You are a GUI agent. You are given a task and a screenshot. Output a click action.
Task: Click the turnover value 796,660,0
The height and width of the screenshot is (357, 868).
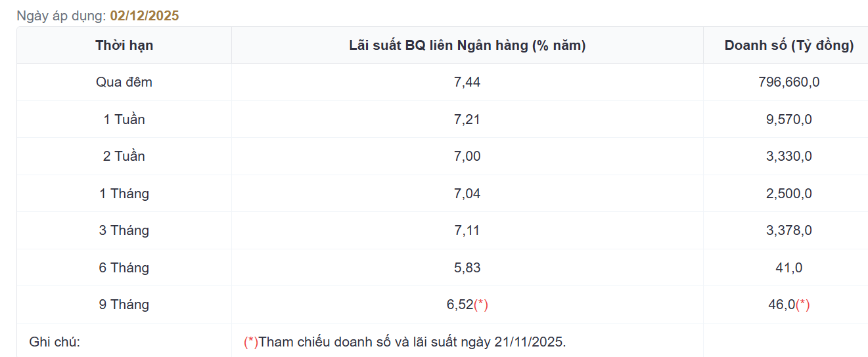[x=789, y=82]
